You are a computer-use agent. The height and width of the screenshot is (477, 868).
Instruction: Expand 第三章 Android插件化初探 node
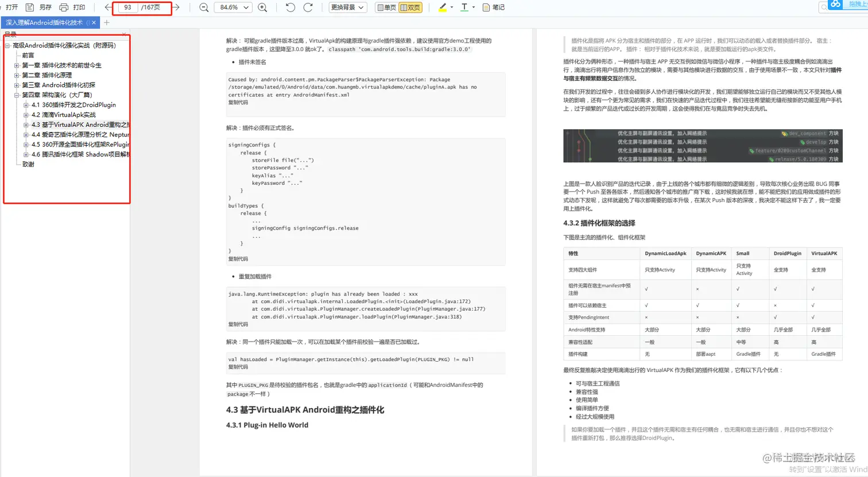coord(17,85)
